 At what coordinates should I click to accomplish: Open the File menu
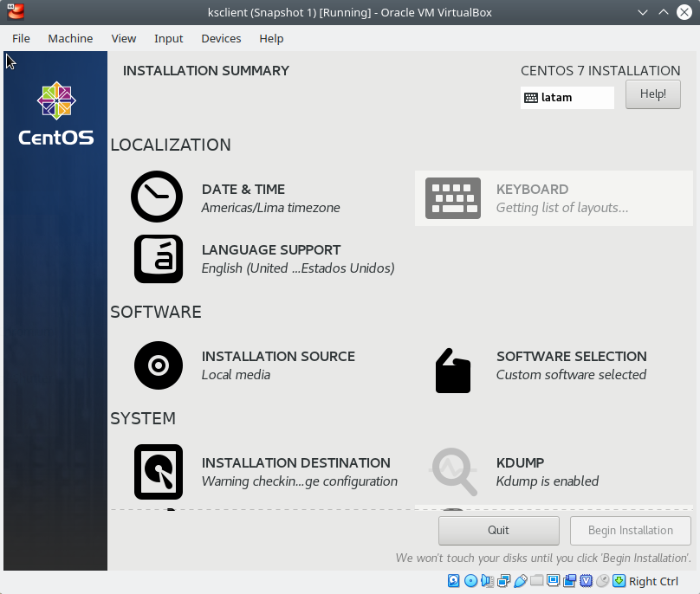click(21, 38)
